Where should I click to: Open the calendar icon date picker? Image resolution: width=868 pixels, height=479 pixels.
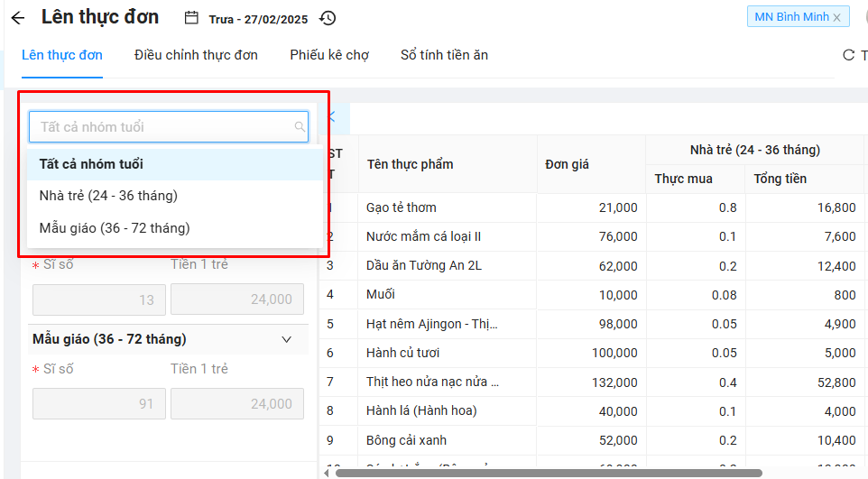coord(191,18)
